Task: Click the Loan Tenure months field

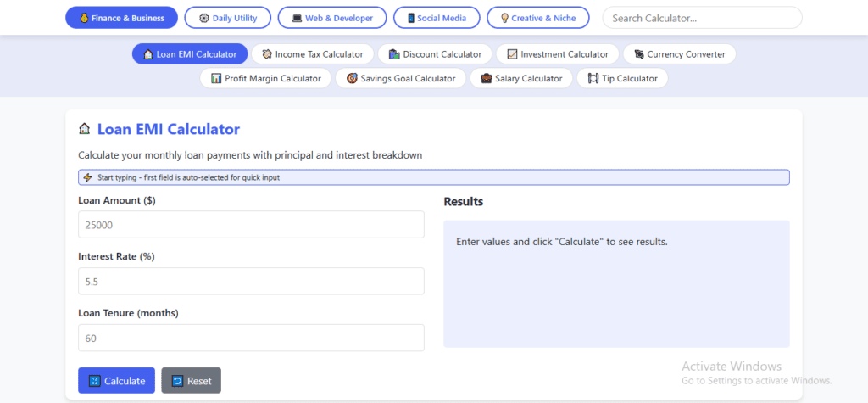Action: click(x=251, y=338)
